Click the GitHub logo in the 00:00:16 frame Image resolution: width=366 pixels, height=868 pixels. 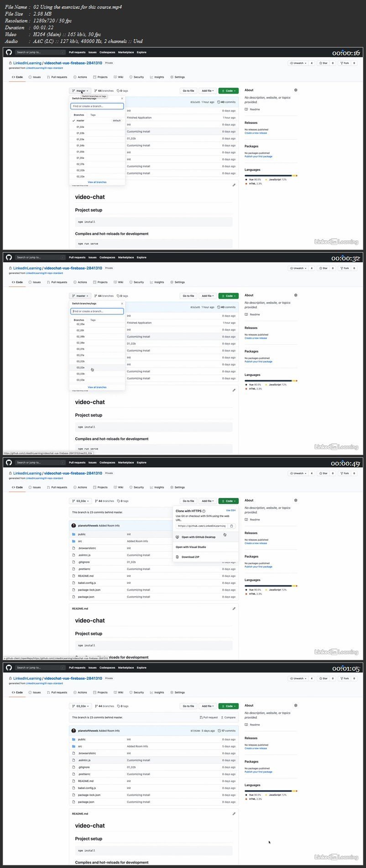click(x=9, y=52)
